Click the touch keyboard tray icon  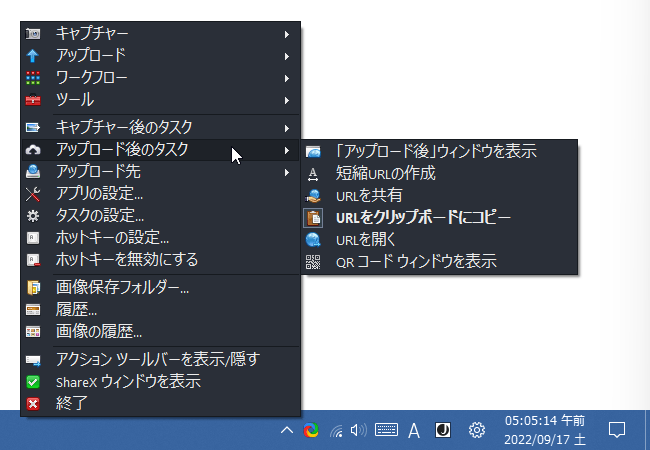pos(386,430)
